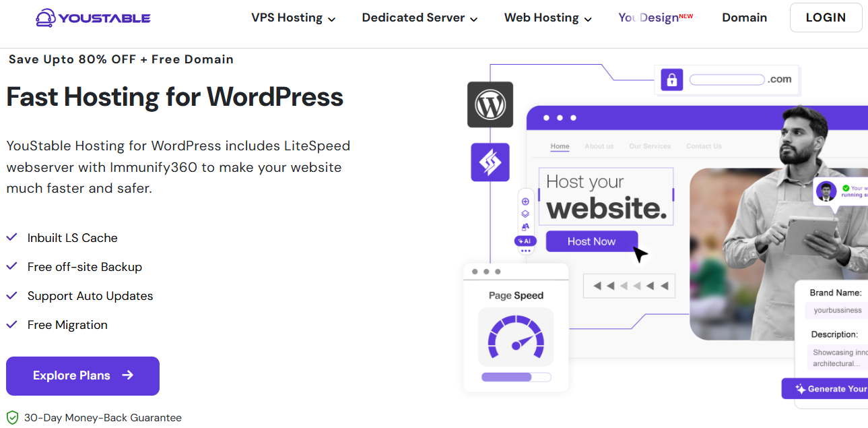Click the checkmark beside Inbuilt LS Cache
The height and width of the screenshot is (428, 868).
(x=11, y=237)
